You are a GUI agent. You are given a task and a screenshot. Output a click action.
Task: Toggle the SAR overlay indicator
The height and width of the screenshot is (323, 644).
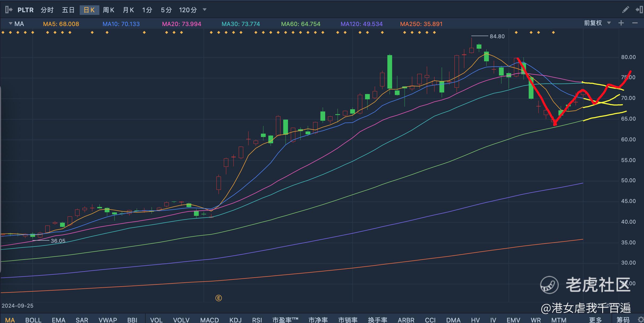point(82,320)
